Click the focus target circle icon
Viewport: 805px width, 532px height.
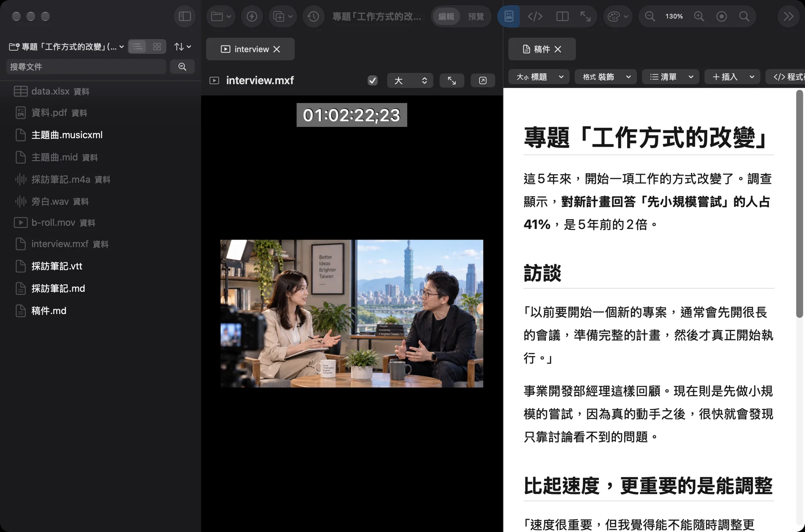722,16
